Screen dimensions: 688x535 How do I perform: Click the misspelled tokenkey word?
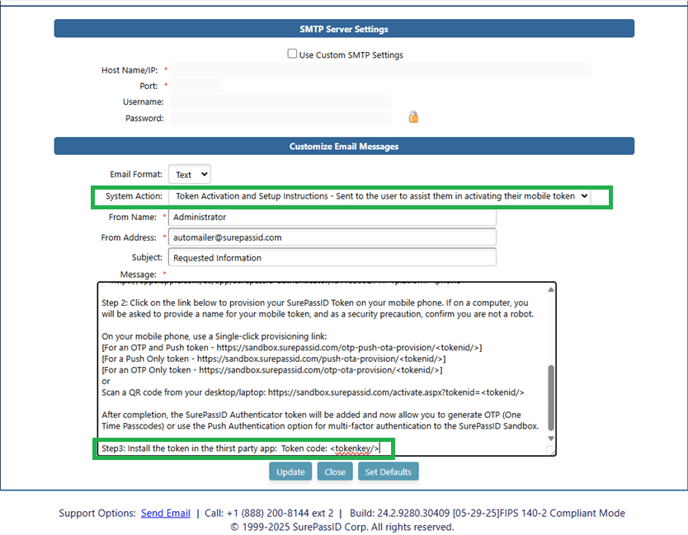click(x=353, y=449)
